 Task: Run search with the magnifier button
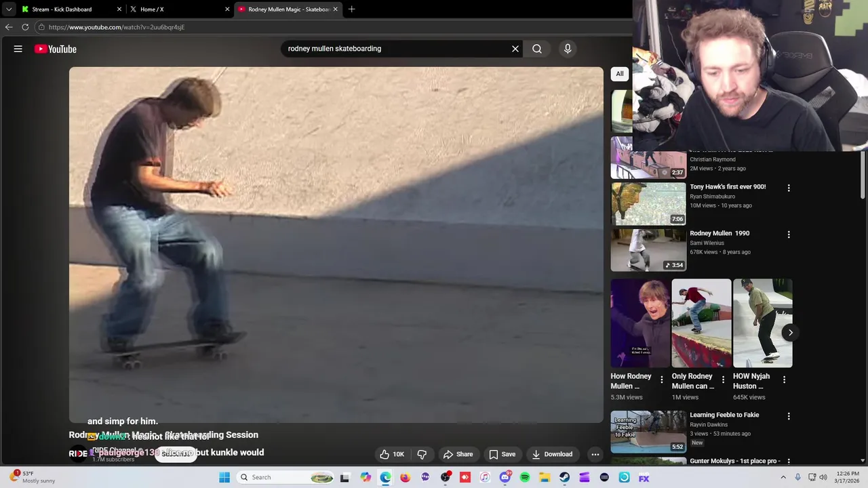pyautogui.click(x=537, y=49)
